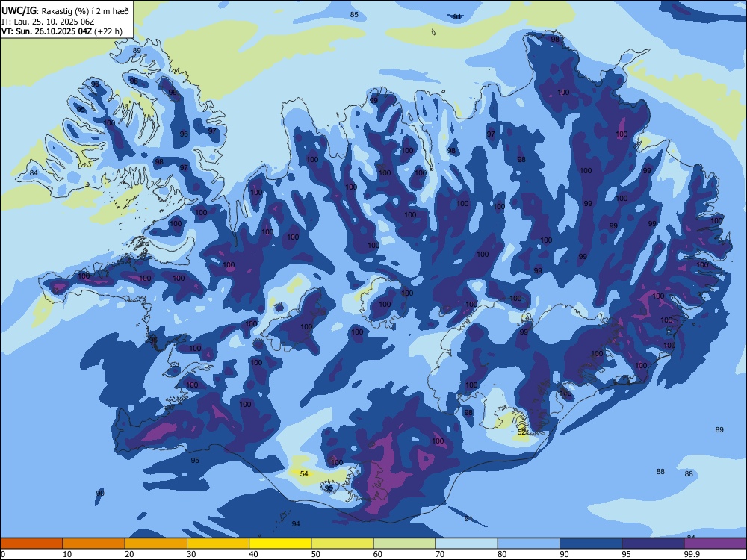Click the legend tick label '0'
The width and height of the screenshot is (747, 560).
[x=3, y=554]
